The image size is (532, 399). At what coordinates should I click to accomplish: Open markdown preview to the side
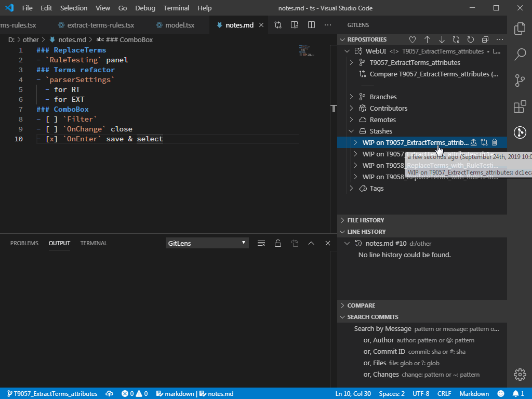[295, 25]
